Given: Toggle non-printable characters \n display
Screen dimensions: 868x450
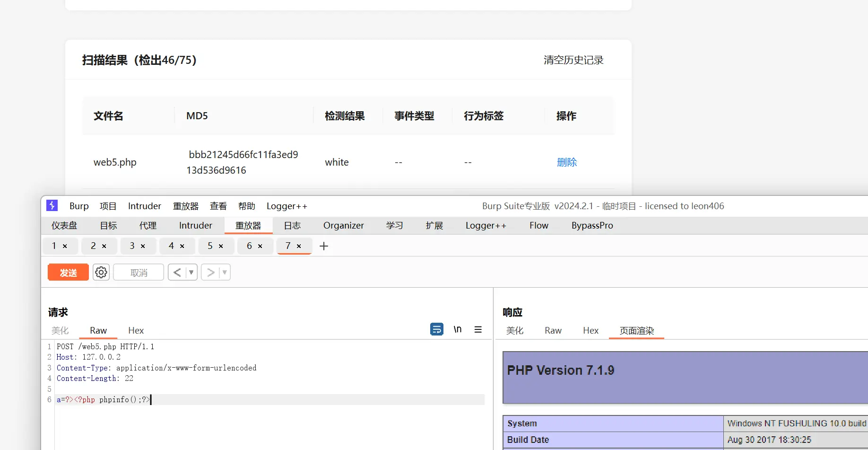Looking at the screenshot, I should [x=457, y=329].
